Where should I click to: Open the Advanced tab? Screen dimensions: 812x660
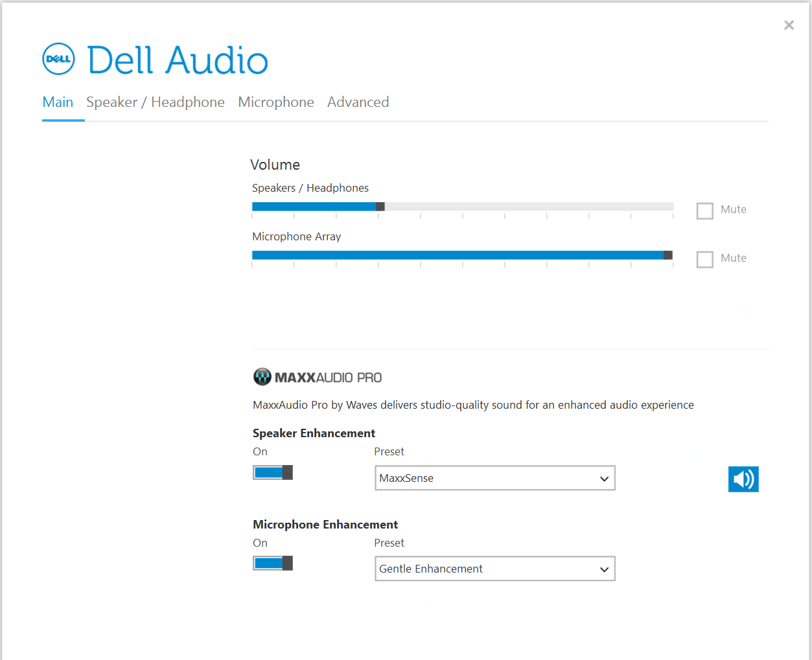click(358, 102)
